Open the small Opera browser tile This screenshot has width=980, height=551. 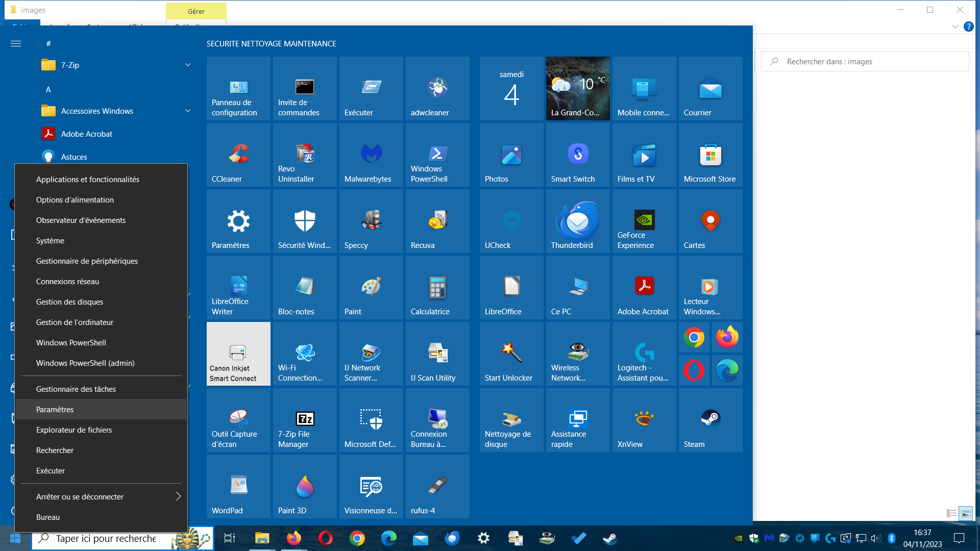coord(694,370)
